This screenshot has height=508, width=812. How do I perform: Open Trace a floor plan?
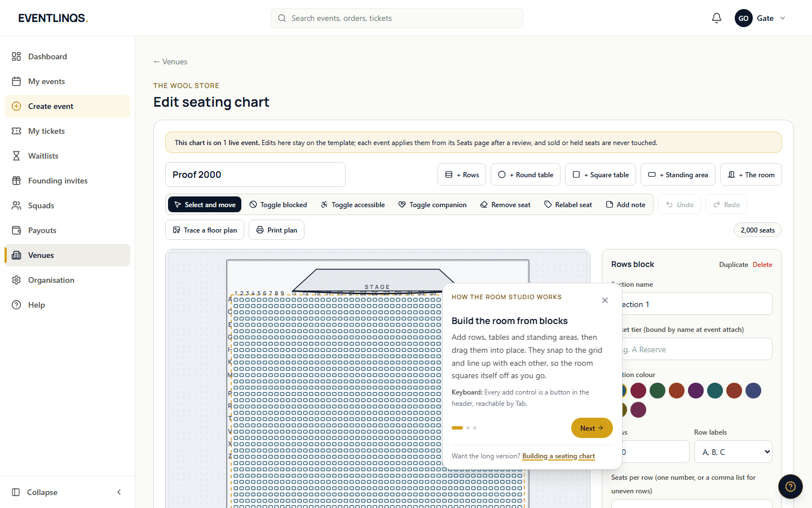tap(205, 230)
